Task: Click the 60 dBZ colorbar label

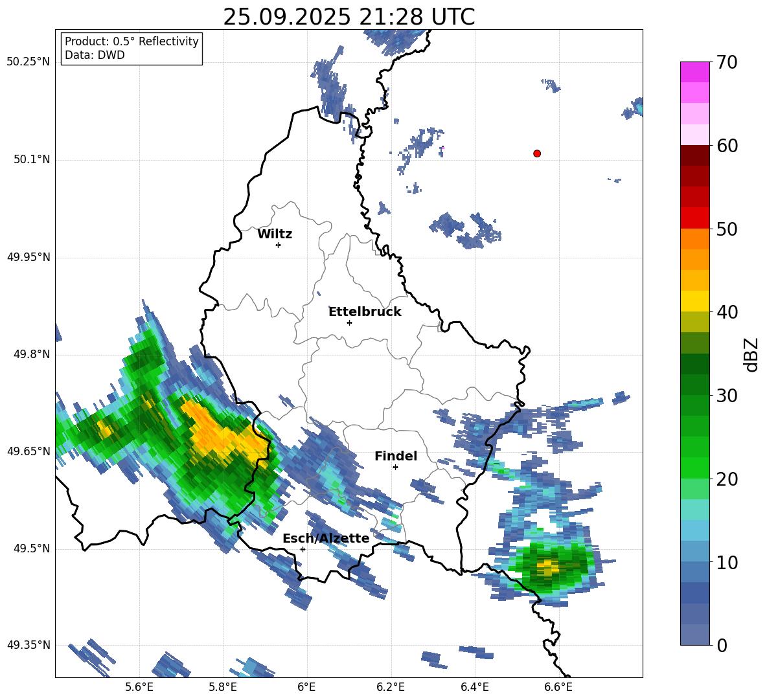Action: click(x=727, y=146)
